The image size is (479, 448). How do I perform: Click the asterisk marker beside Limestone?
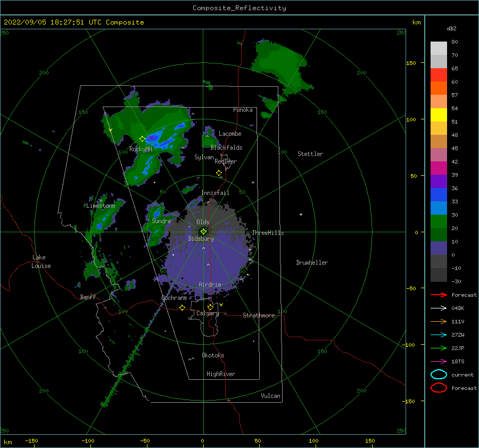[101, 201]
